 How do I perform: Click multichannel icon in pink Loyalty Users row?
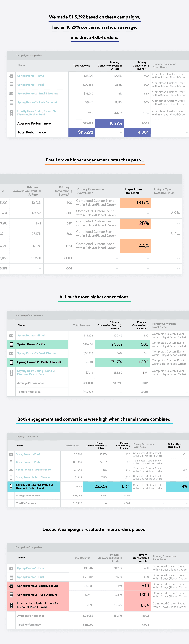click(11, 605)
